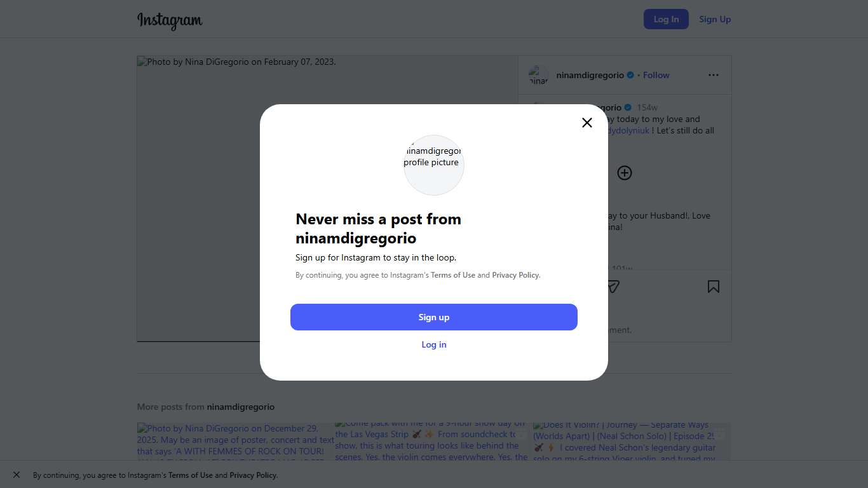Click the bookmark save post icon
The image size is (868, 488).
714,287
